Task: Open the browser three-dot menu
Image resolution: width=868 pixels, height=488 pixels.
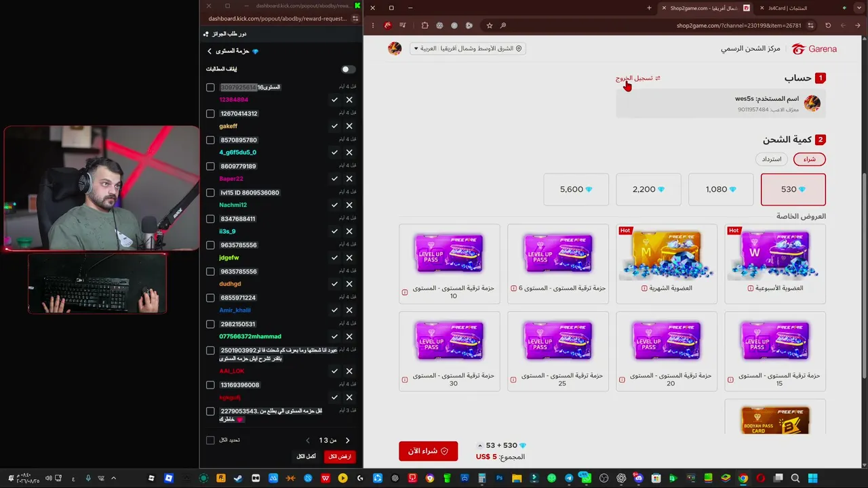Action: click(372, 26)
